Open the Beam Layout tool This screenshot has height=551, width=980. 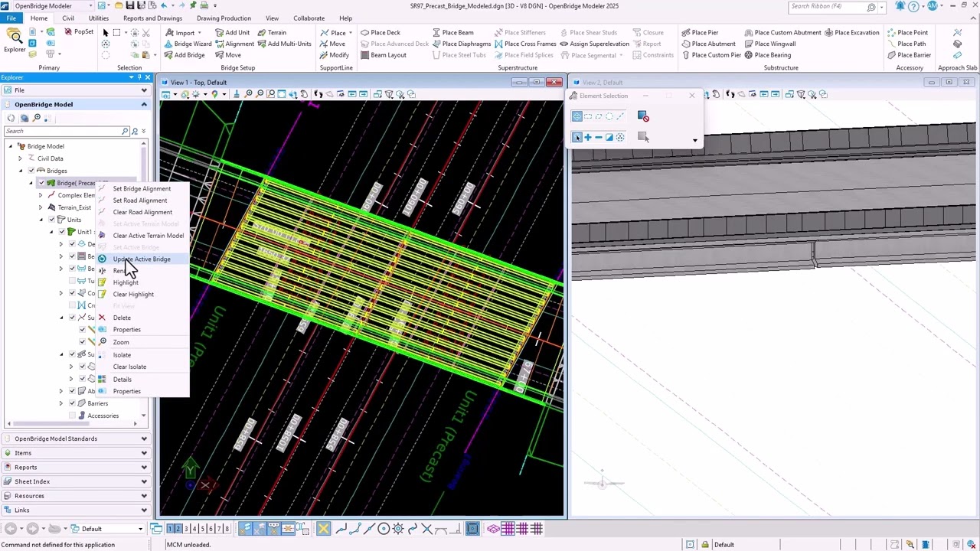(384, 55)
